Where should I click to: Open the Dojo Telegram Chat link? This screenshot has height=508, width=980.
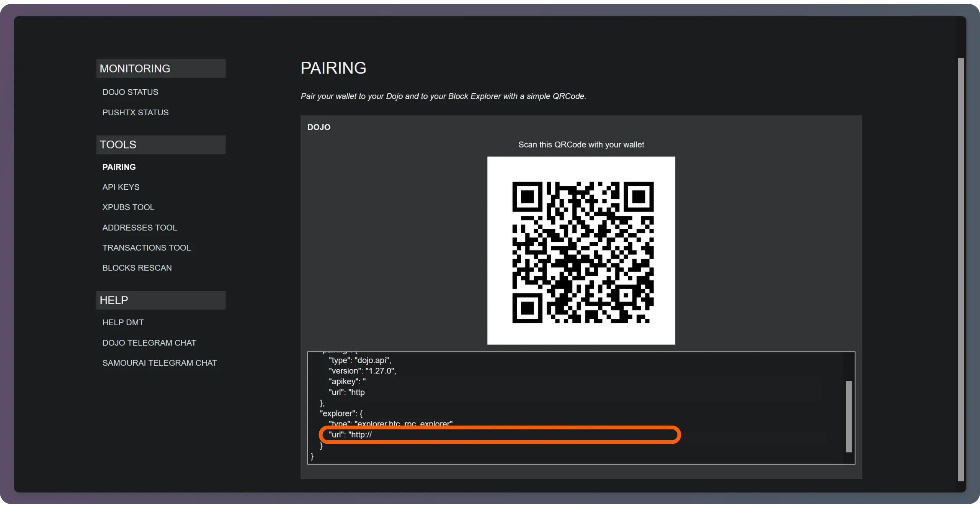click(149, 343)
